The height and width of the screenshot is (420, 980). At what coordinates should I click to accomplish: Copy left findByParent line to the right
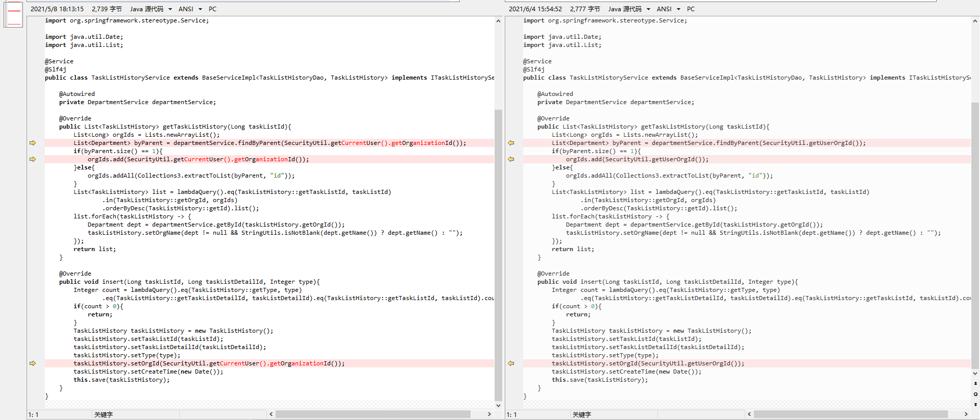point(33,143)
